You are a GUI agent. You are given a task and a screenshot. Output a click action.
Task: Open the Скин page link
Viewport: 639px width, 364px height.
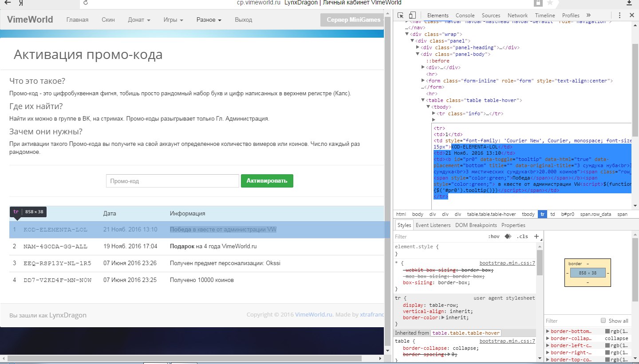point(108,20)
